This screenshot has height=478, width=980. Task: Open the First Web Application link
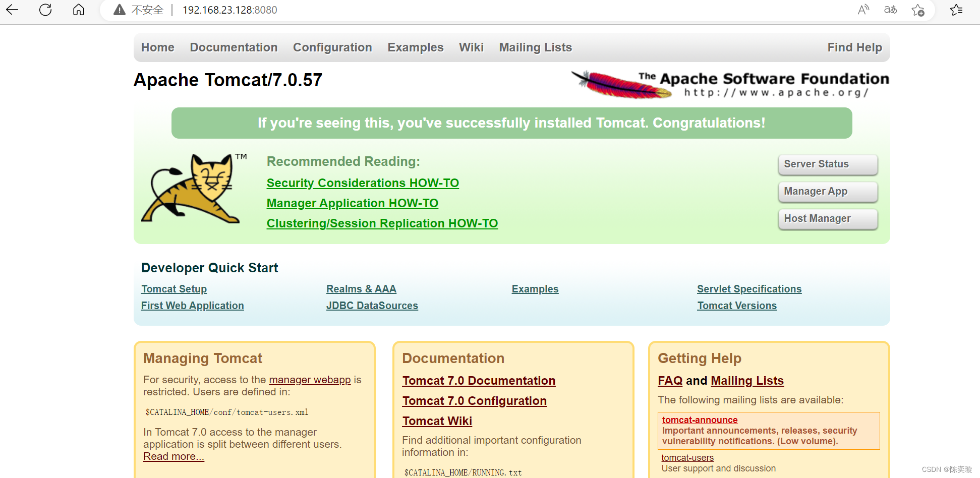click(193, 306)
